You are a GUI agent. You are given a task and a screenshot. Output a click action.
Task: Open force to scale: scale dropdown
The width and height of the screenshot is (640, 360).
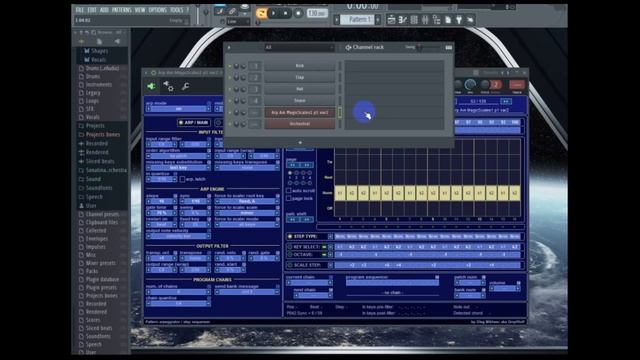[247, 213]
